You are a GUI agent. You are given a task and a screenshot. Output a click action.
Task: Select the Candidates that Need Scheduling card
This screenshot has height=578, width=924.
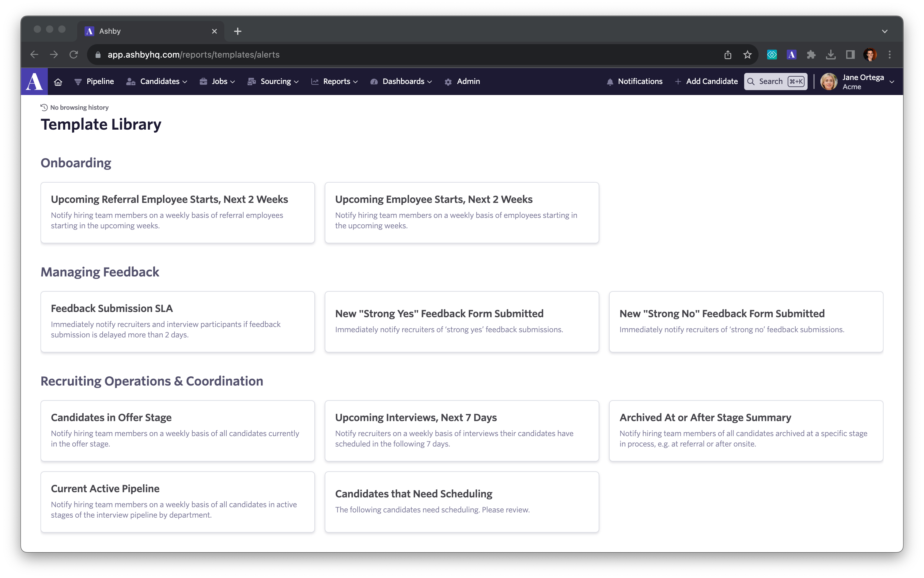tap(462, 502)
